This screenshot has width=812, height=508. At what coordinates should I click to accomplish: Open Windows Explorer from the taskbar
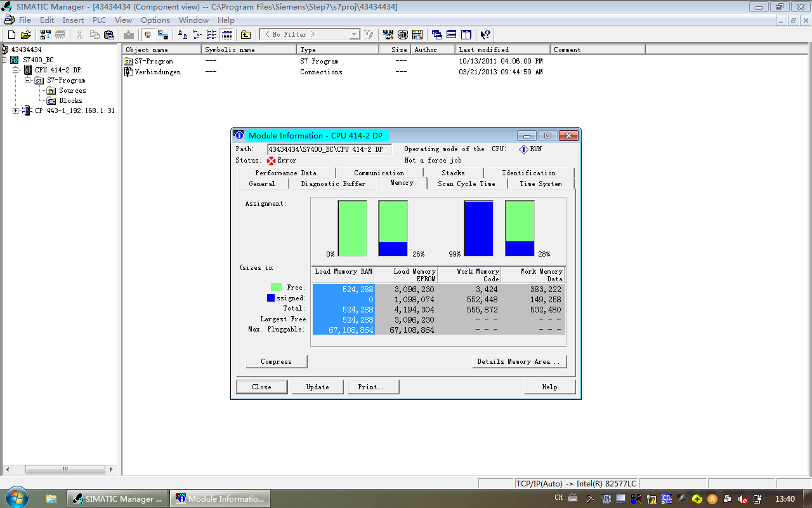51,499
